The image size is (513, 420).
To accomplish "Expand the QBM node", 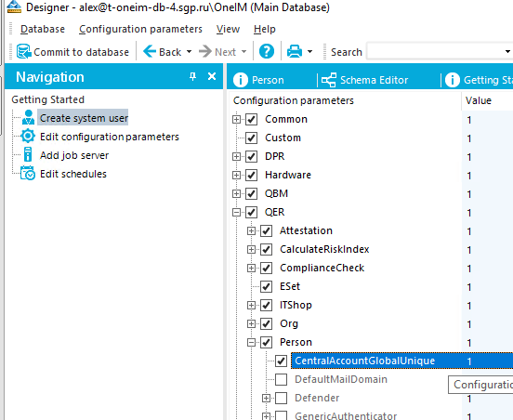I will coord(236,194).
